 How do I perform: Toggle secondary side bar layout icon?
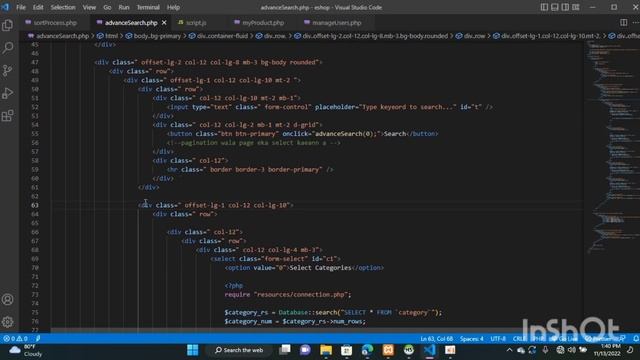coord(565,7)
